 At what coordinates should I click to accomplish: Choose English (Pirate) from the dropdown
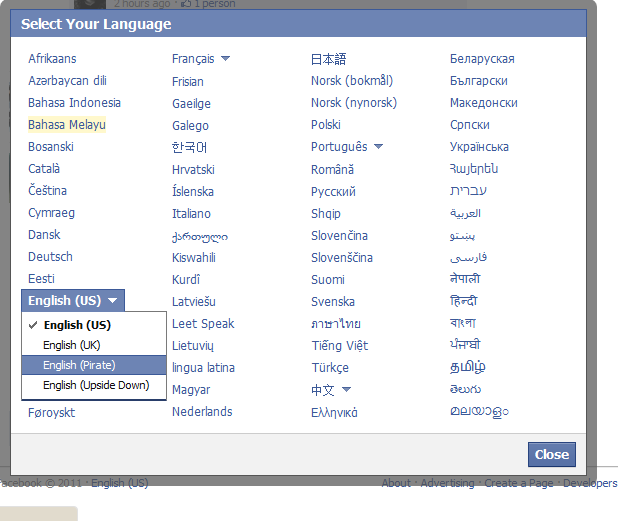point(94,365)
